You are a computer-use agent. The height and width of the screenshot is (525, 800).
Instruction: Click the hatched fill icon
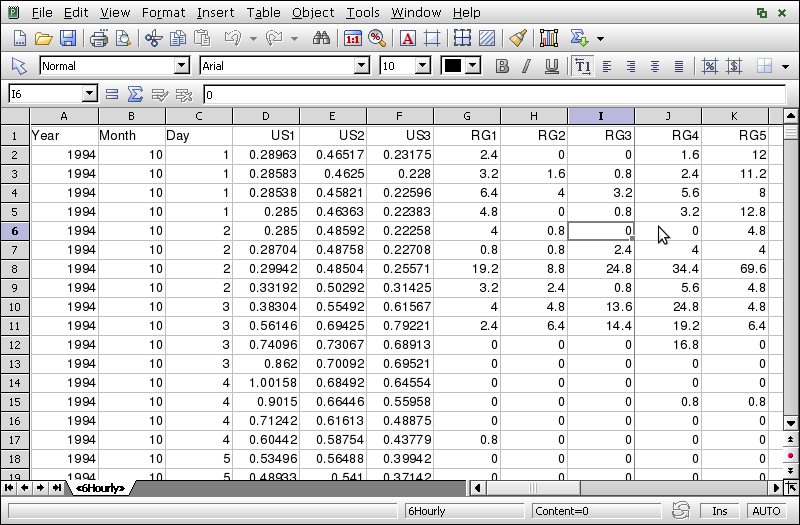pyautogui.click(x=487, y=38)
